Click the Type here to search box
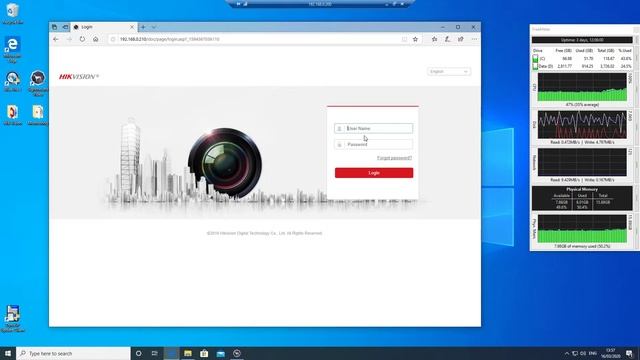The width and height of the screenshot is (640, 360). 73,353
